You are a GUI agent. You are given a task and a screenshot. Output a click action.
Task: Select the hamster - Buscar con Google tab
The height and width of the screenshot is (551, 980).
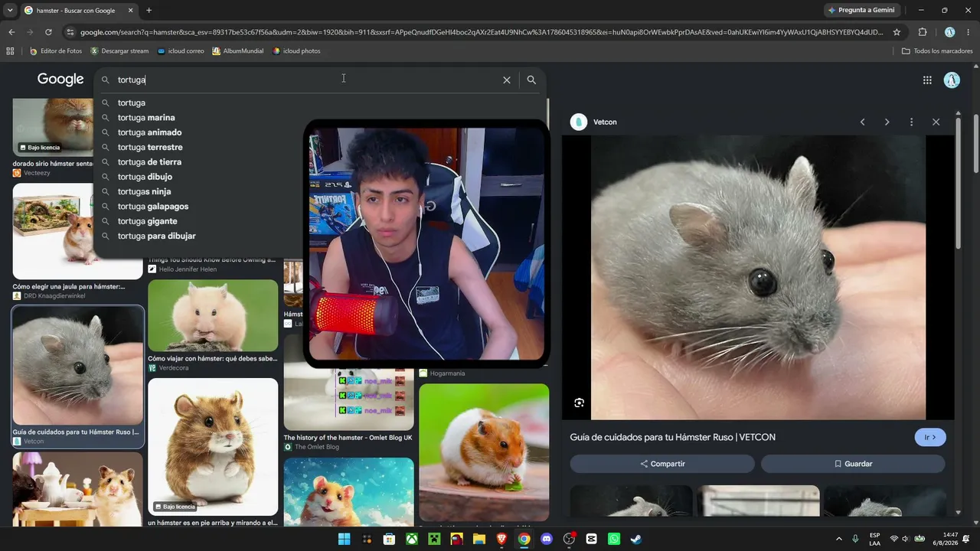click(x=79, y=11)
